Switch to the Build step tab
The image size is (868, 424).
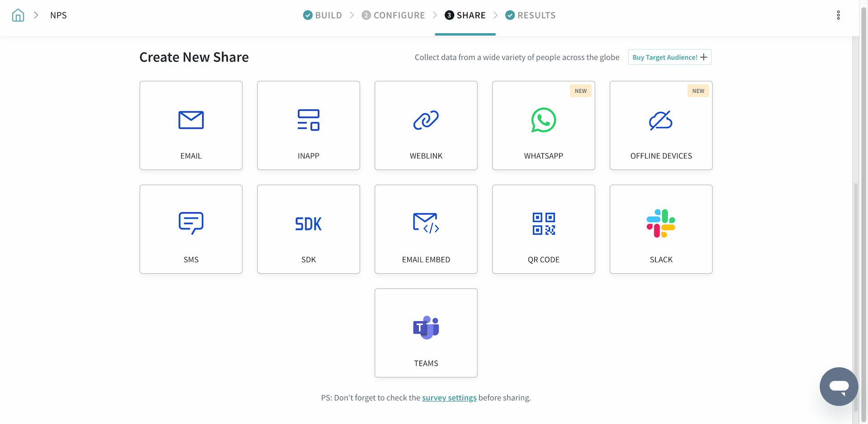[323, 15]
